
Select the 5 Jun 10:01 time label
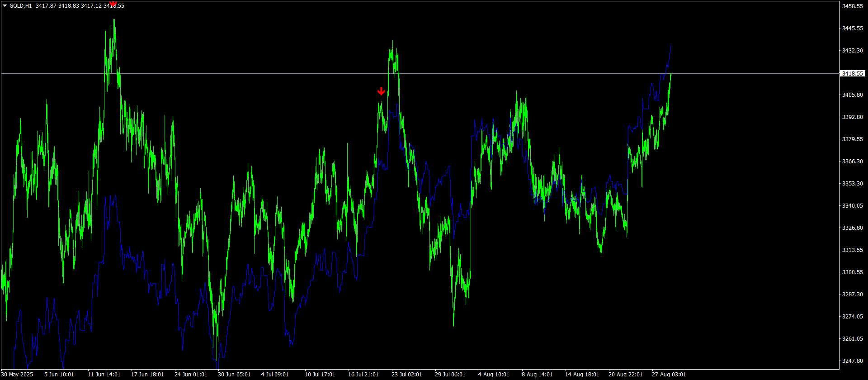click(59, 375)
